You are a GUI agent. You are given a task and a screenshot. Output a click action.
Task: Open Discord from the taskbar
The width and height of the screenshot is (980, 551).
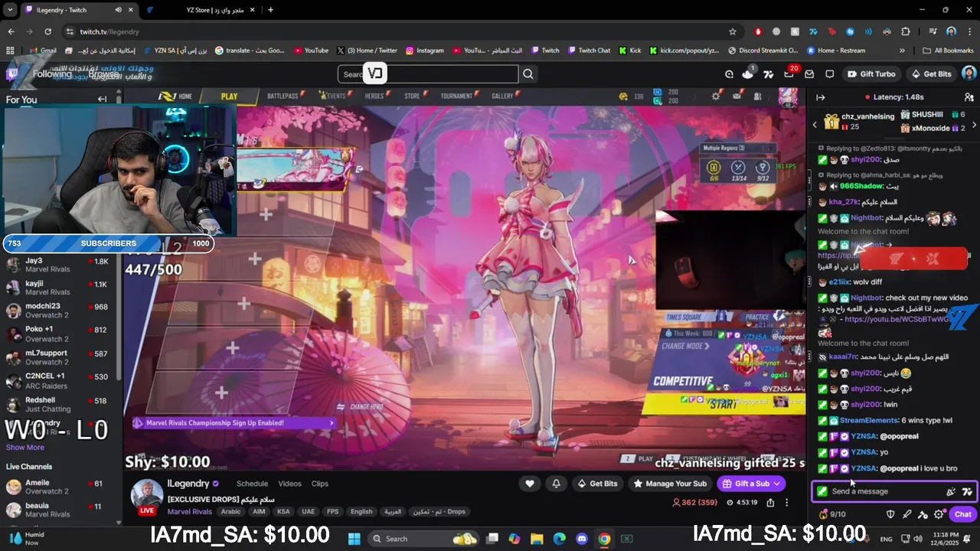pyautogui.click(x=581, y=539)
